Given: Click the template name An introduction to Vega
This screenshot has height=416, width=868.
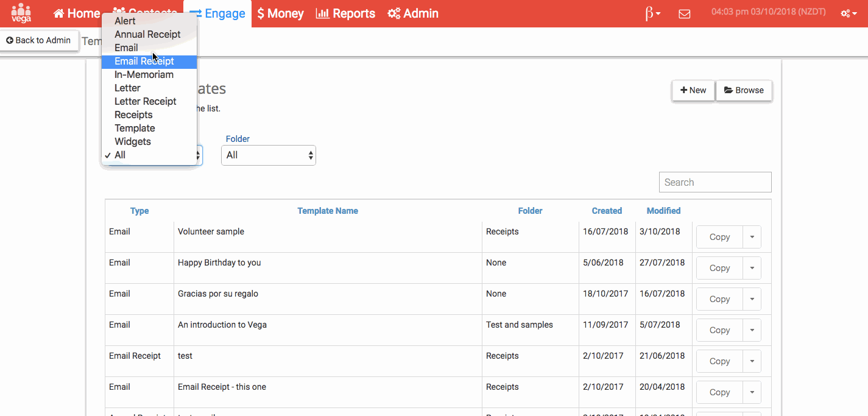Looking at the screenshot, I should (222, 325).
